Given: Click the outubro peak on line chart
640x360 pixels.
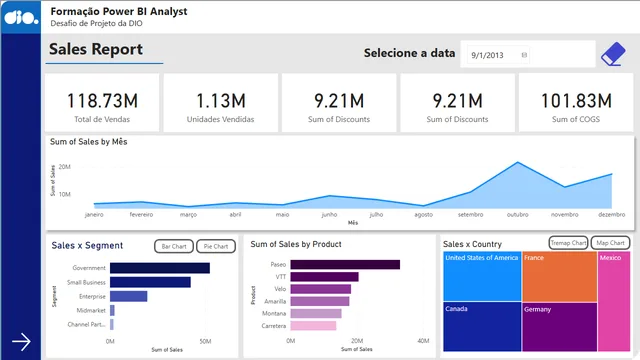Looking at the screenshot, I should [x=518, y=162].
